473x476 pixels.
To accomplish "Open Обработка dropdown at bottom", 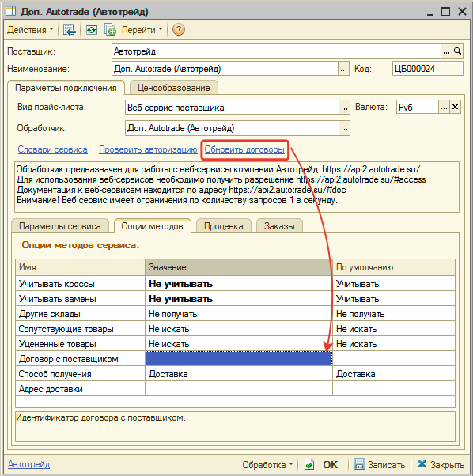I will click(x=267, y=464).
